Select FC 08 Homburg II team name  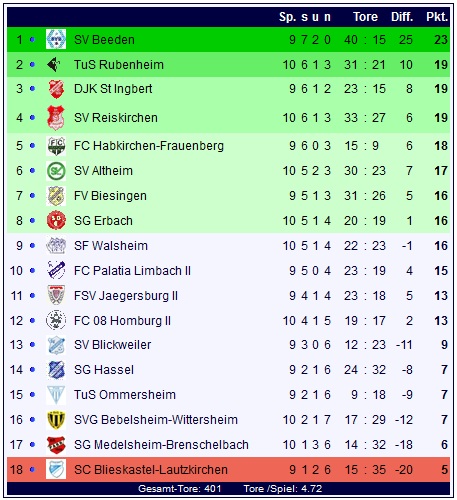coord(122,321)
